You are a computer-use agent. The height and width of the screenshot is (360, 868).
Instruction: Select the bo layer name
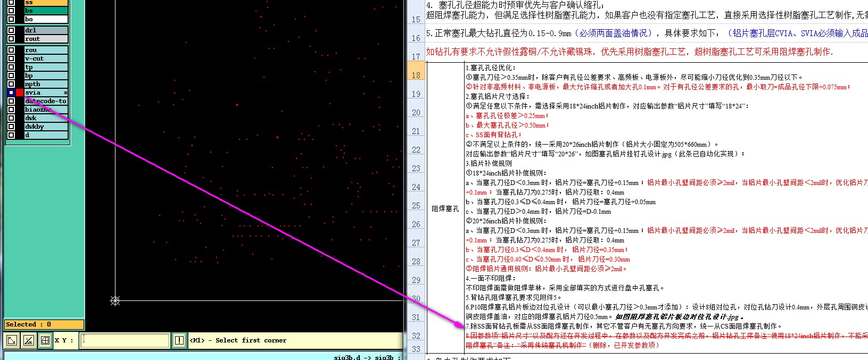click(46, 19)
